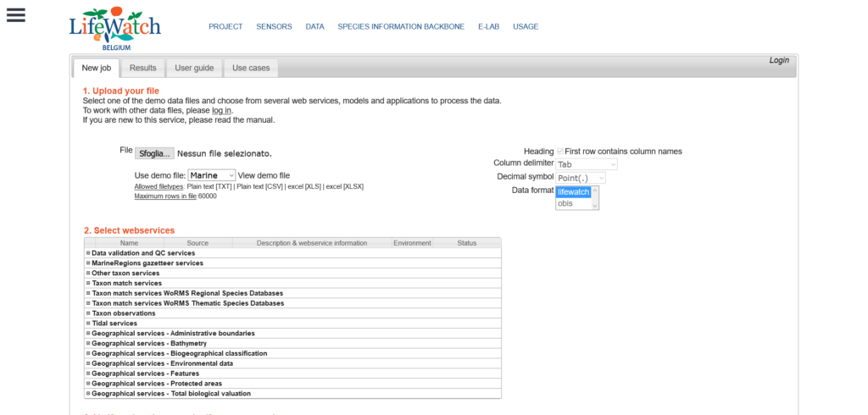Open the SENSORS menu item
The width and height of the screenshot is (868, 415).
click(x=274, y=27)
